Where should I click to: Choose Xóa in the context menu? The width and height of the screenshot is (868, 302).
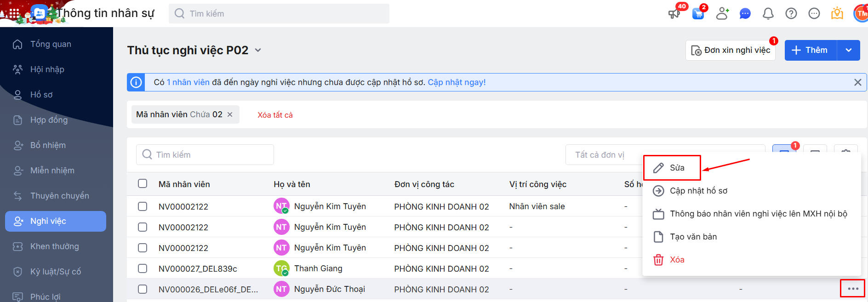click(752, 260)
